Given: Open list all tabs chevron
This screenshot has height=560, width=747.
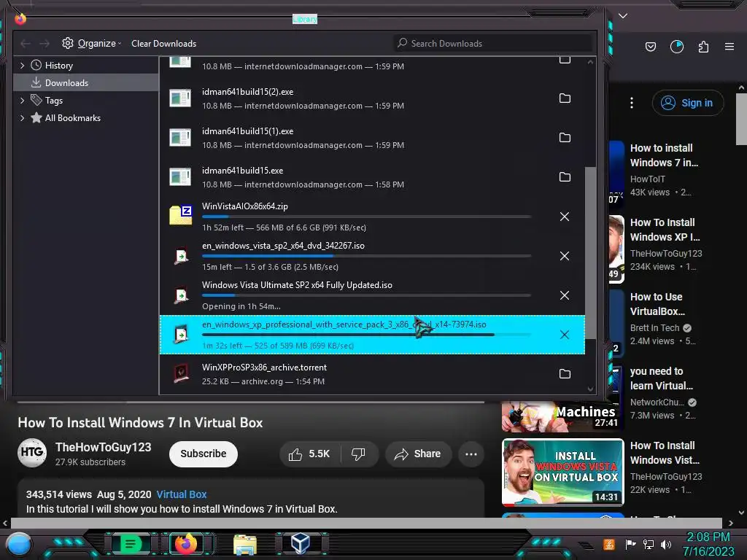Looking at the screenshot, I should [623, 16].
